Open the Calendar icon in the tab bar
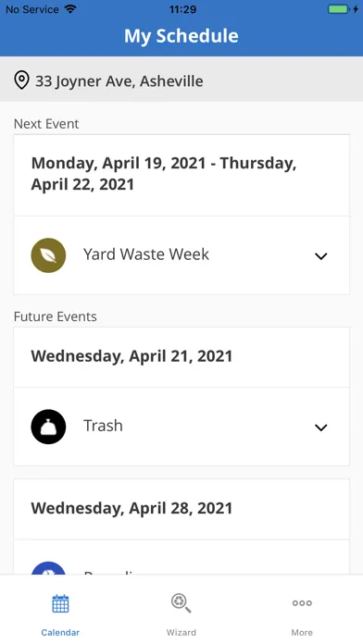Viewport: 363px width, 644px height. click(60, 603)
